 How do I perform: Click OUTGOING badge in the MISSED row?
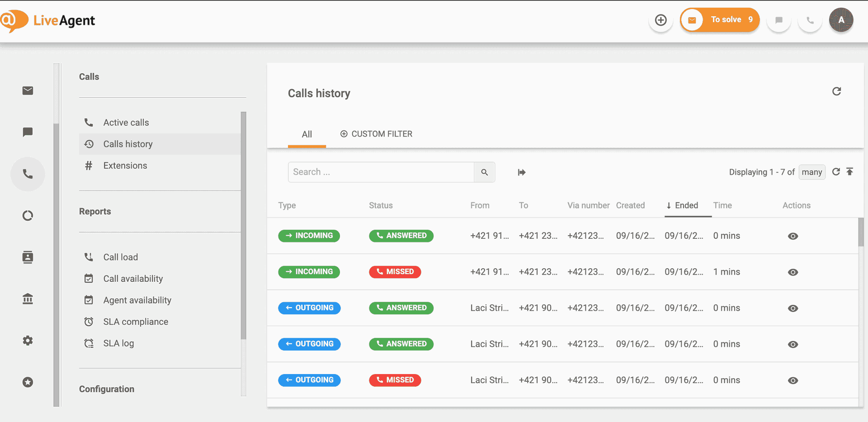coord(309,380)
